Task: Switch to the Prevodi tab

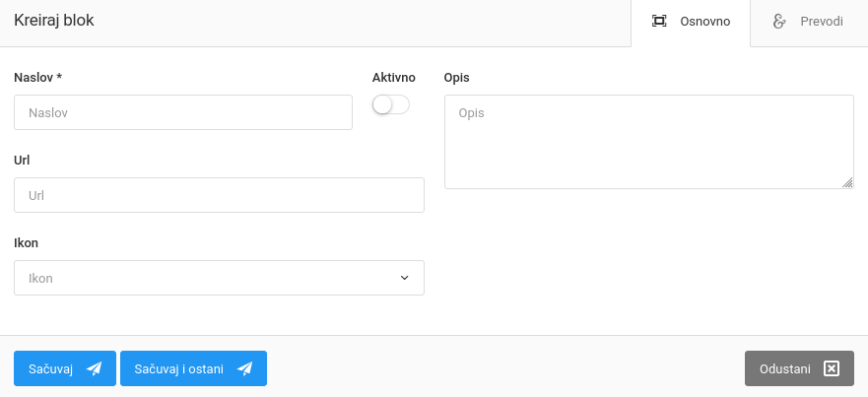Action: tap(809, 23)
